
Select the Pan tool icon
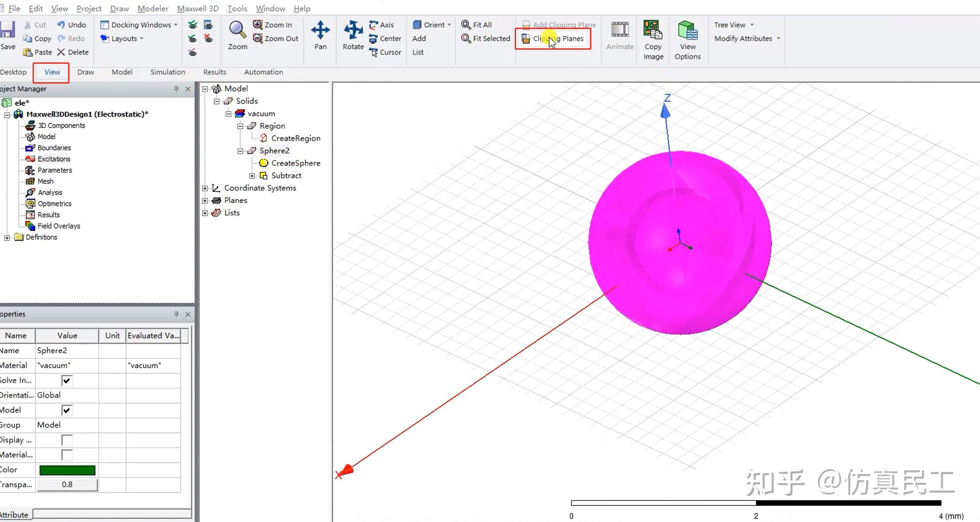tap(320, 30)
